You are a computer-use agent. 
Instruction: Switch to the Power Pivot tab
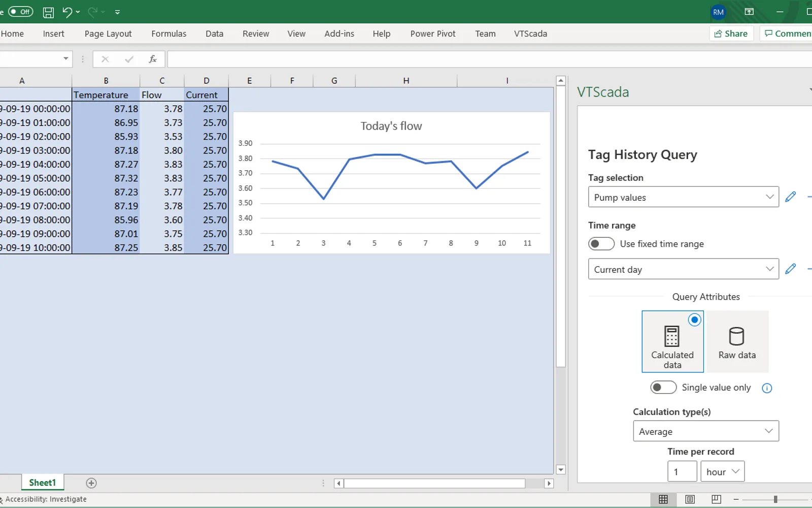point(433,34)
